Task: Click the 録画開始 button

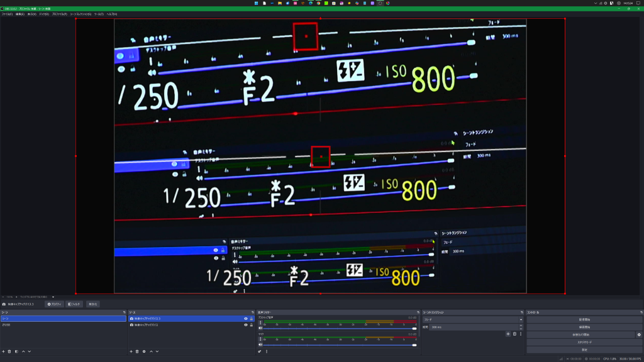Action: tap(584, 327)
